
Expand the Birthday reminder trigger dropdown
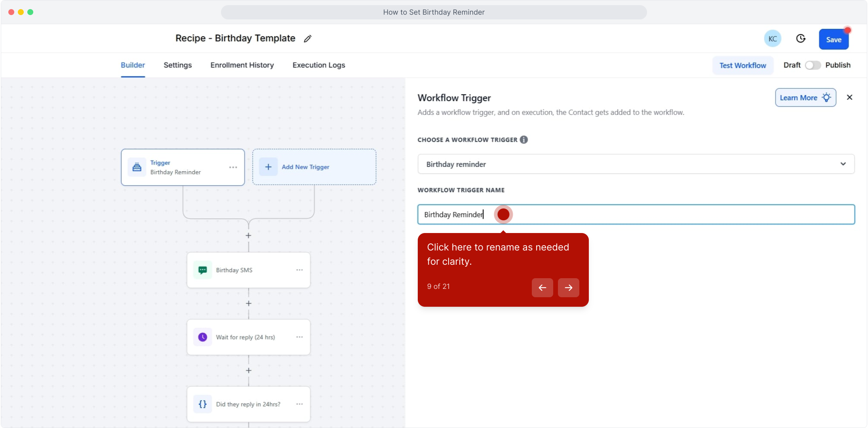tap(843, 164)
